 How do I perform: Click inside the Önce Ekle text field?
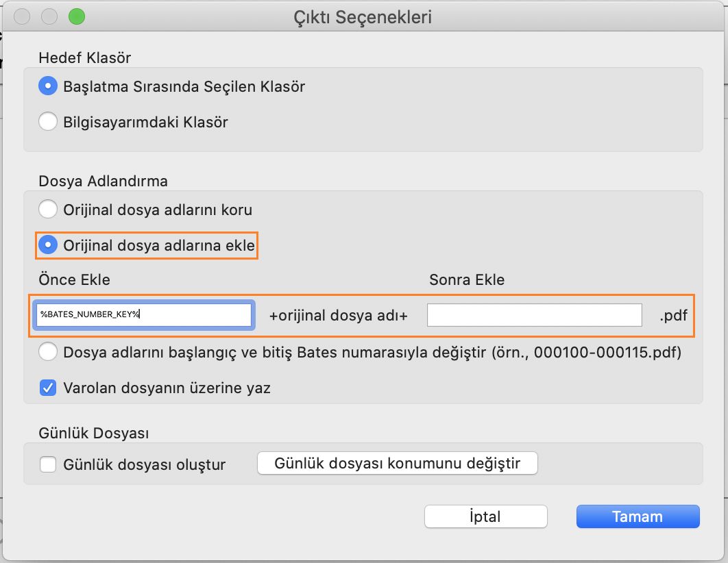(144, 315)
